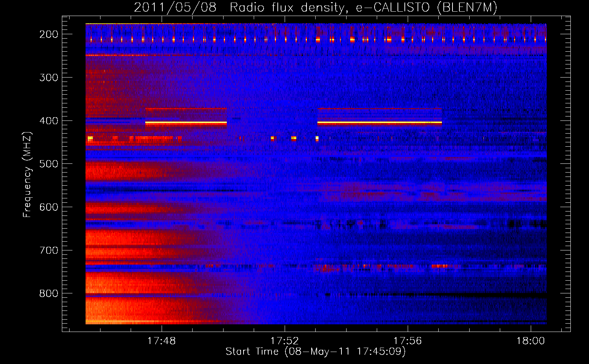Click the 17:48 time axis label

(x=161, y=341)
